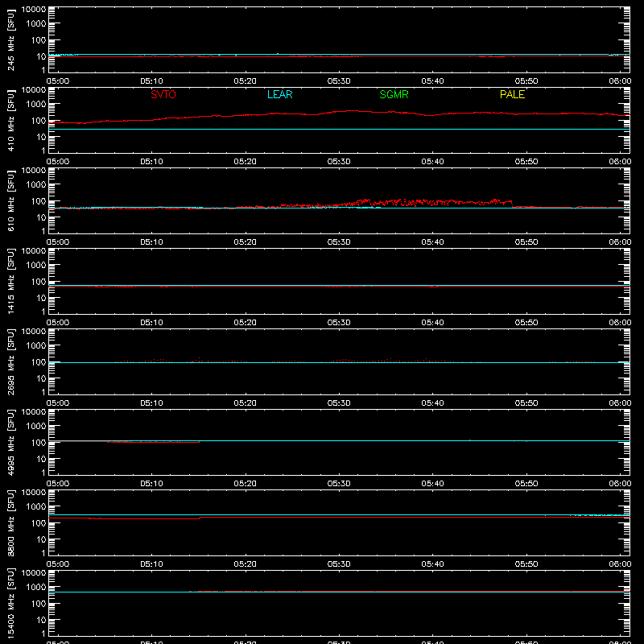This screenshot has width=644, height=644.
Task: Click the yellow PALE station legend label
Action: [x=512, y=94]
